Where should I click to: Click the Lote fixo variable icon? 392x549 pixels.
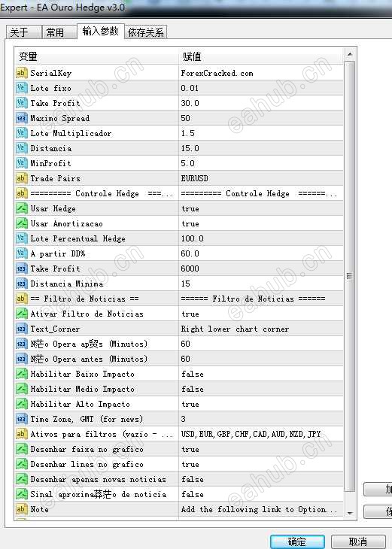tap(21, 88)
